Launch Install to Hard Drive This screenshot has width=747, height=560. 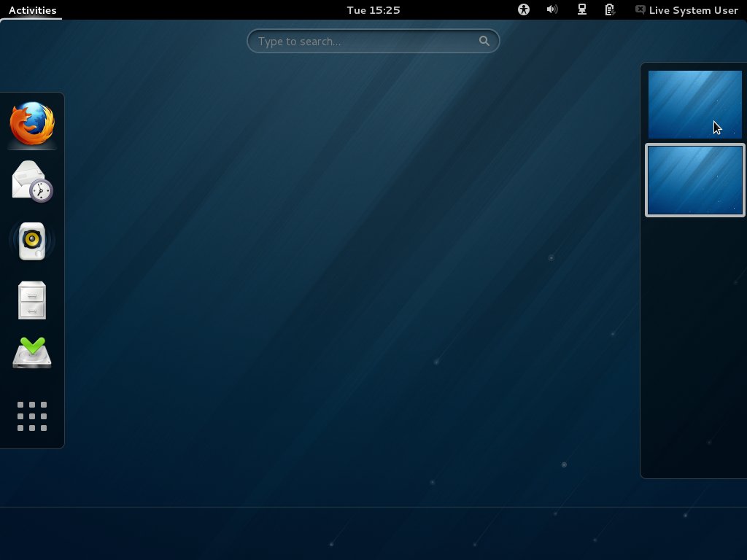coord(32,354)
